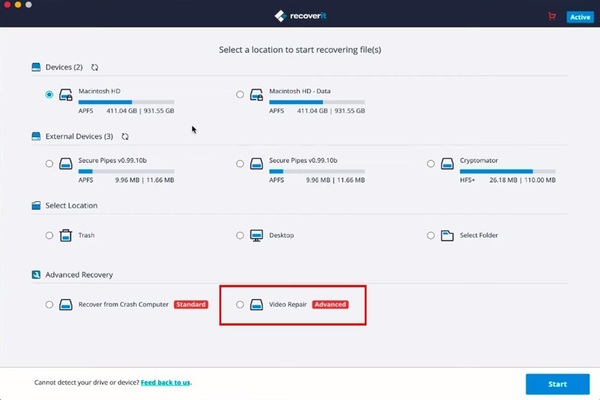Click the Select Folder icon

[x=447, y=235]
